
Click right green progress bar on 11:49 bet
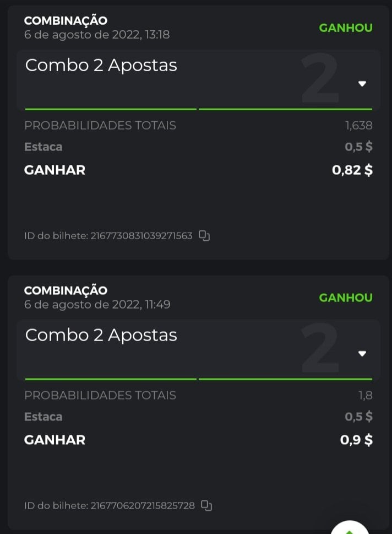click(x=285, y=379)
